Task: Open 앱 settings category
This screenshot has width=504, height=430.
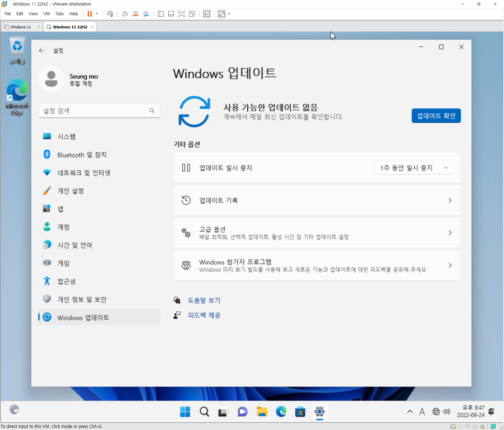Action: click(x=99, y=209)
